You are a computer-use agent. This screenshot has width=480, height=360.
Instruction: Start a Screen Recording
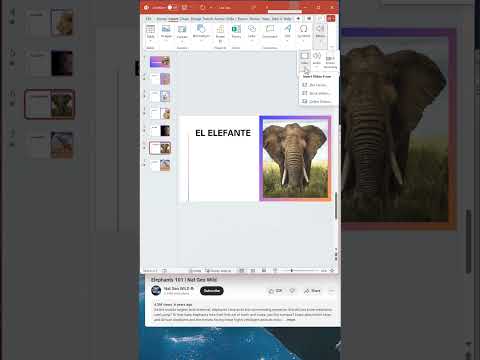click(330, 62)
